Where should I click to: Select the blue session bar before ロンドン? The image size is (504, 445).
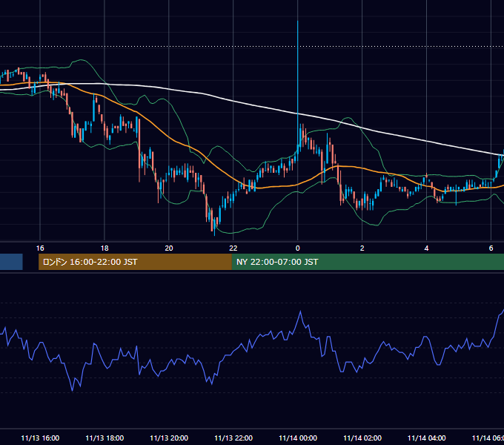tap(11, 262)
